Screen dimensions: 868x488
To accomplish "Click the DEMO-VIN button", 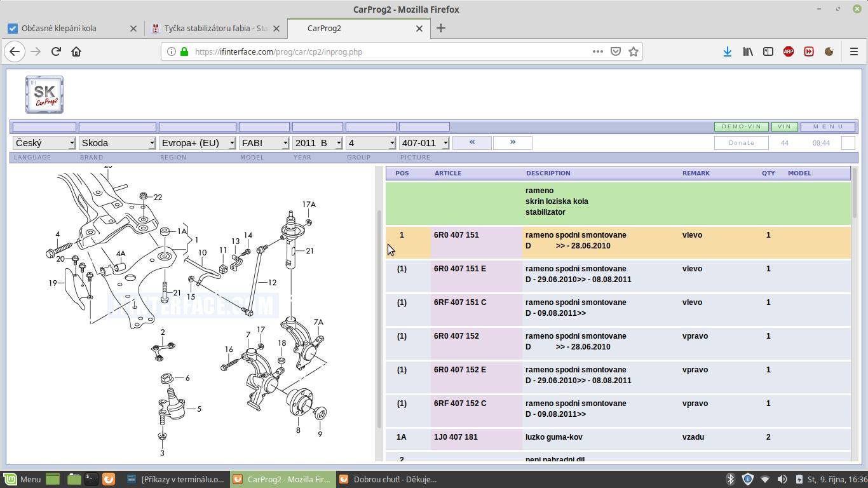I will point(742,126).
